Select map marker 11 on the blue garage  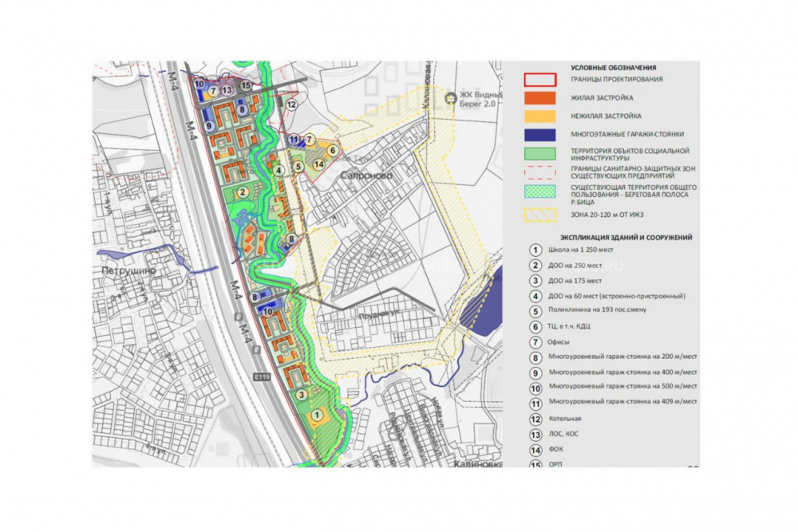294,140
